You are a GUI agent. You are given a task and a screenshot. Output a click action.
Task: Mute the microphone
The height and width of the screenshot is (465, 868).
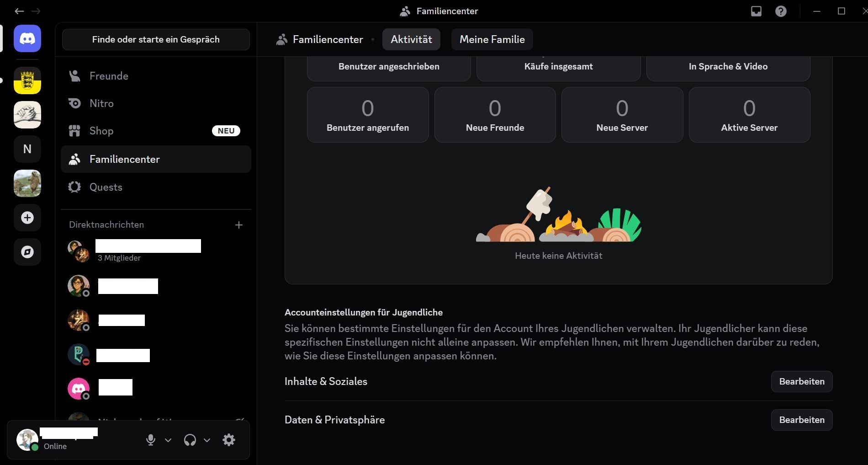[150, 440]
